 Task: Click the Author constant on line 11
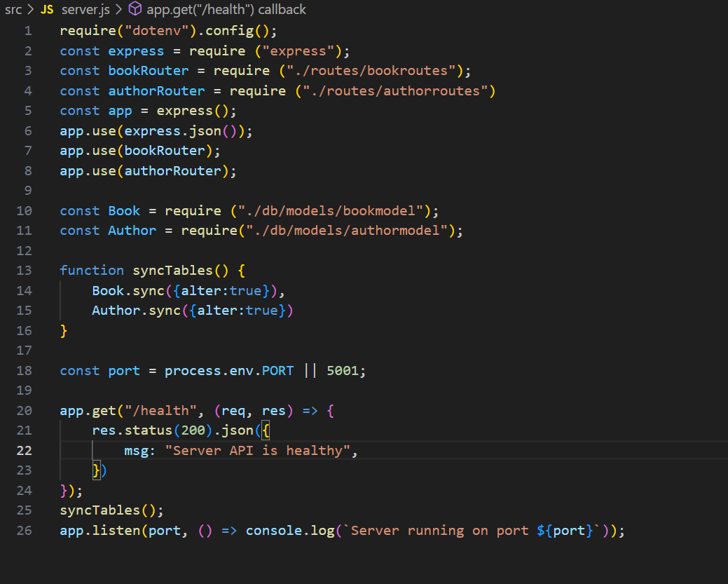click(x=132, y=231)
